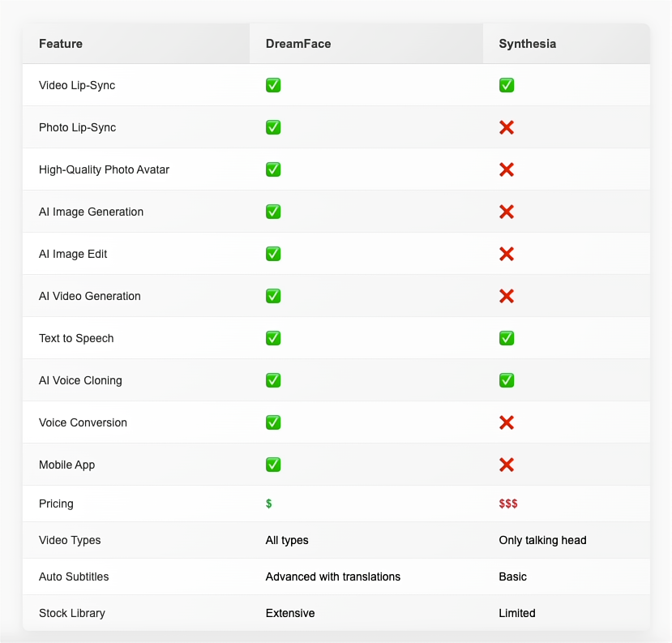Click the Auto Subtitles row label
This screenshot has width=672, height=643.
tap(74, 577)
